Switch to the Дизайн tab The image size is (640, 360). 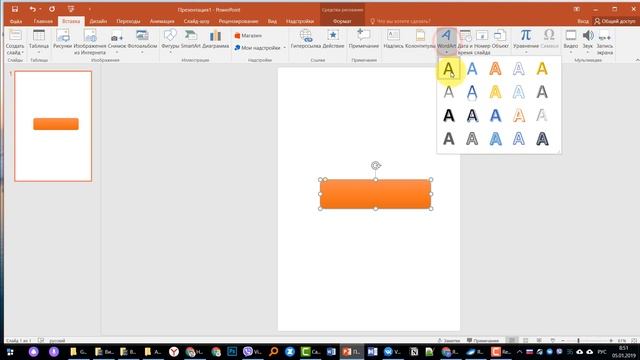click(98, 21)
